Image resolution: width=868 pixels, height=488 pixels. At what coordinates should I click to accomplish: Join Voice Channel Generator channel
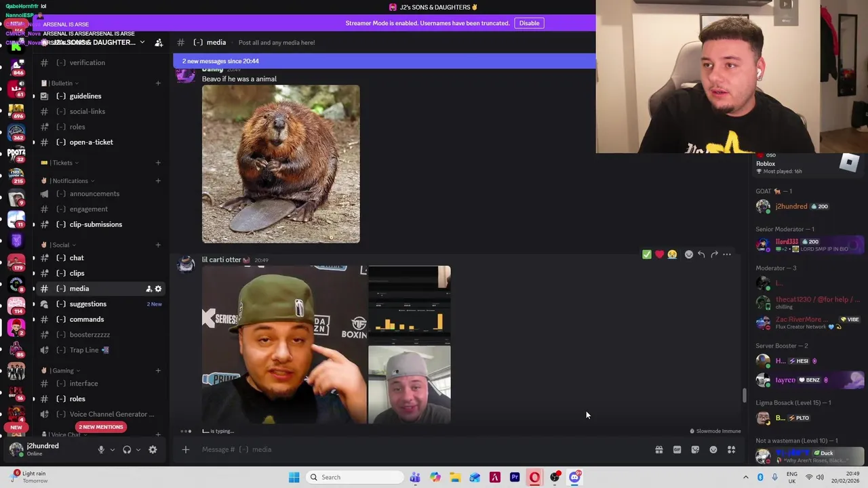[x=100, y=414]
